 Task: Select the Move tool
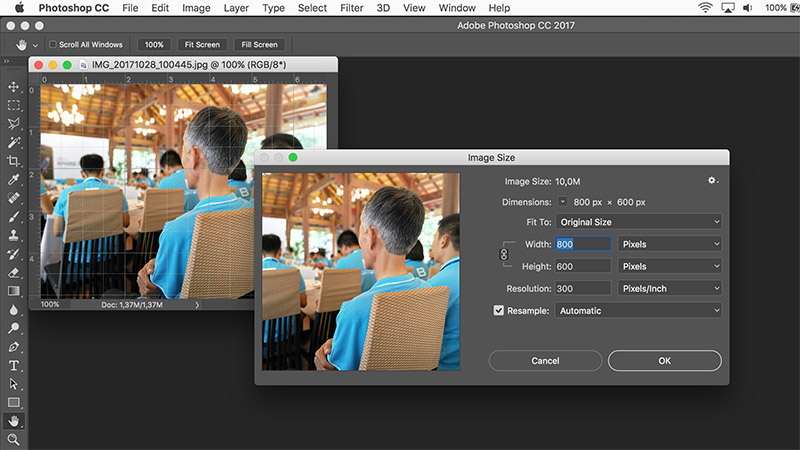coord(14,87)
